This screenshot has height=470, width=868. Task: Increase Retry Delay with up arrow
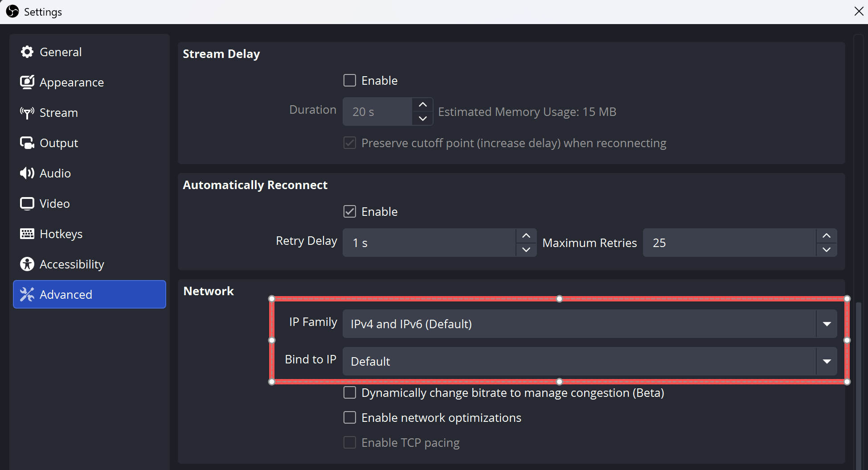[526, 235]
